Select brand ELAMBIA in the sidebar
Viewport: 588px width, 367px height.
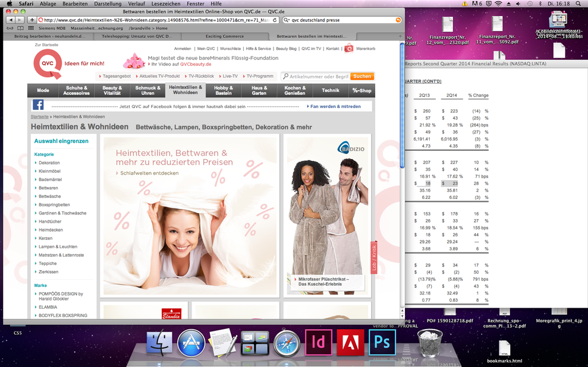click(x=48, y=307)
